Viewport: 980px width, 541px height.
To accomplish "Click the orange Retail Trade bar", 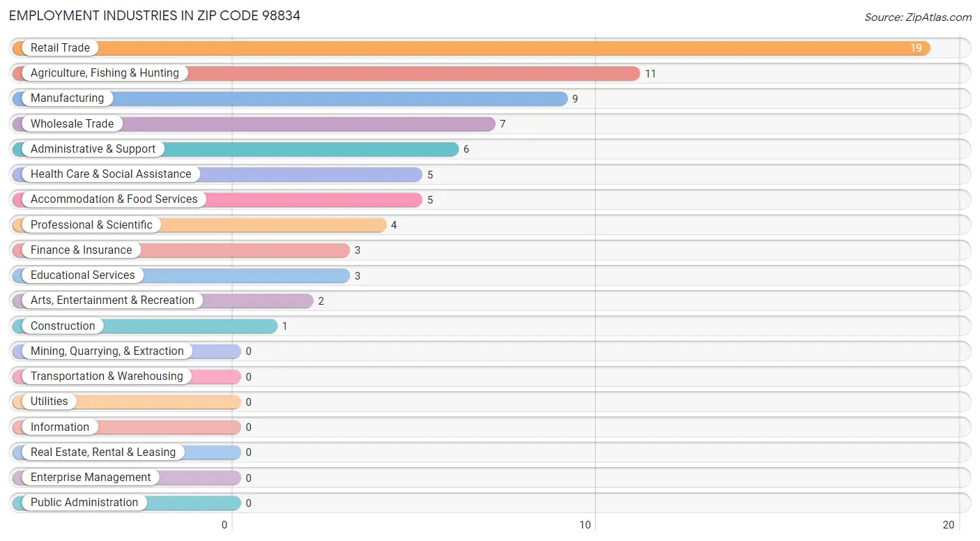I will pos(471,48).
